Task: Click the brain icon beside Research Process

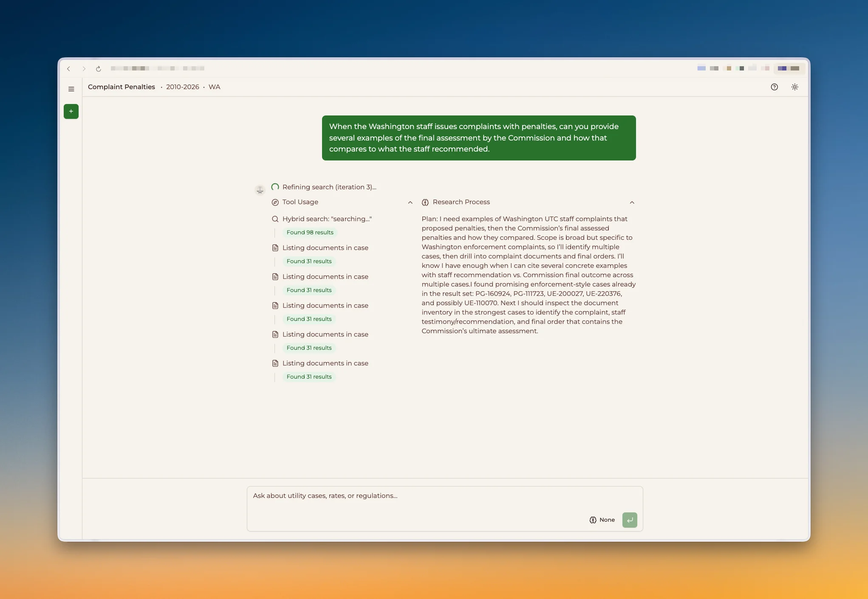Action: tap(425, 202)
